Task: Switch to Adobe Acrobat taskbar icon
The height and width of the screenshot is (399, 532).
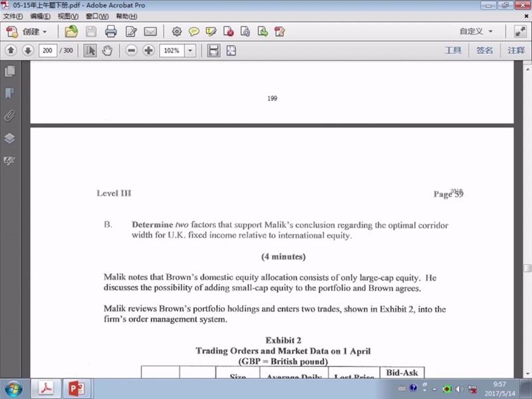Action: point(46,389)
